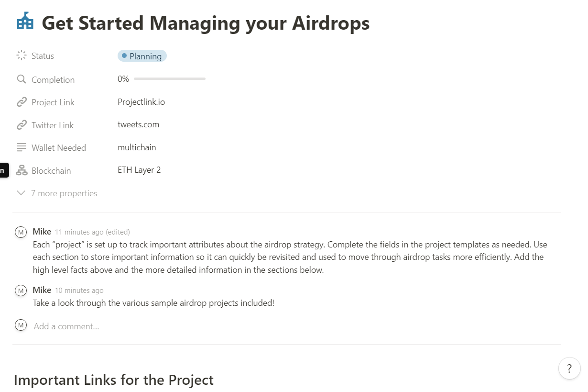
Task: Open the help question mark button
Action: coord(569,369)
